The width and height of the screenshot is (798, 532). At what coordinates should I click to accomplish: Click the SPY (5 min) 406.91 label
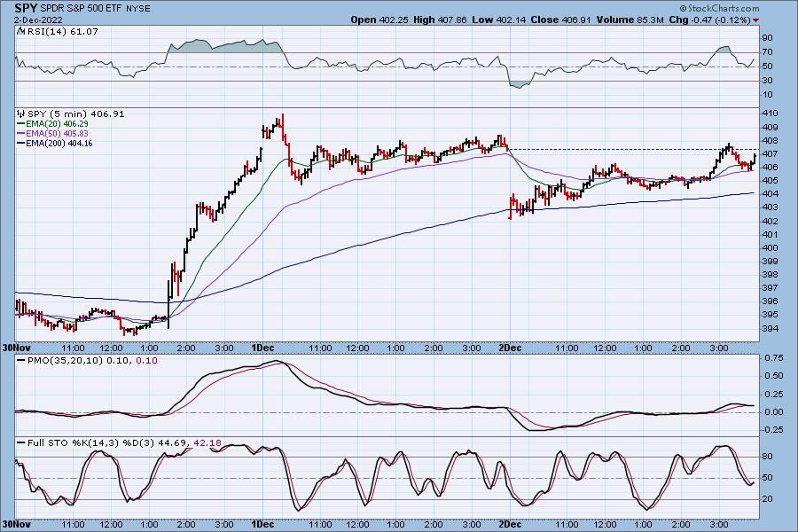(x=76, y=114)
